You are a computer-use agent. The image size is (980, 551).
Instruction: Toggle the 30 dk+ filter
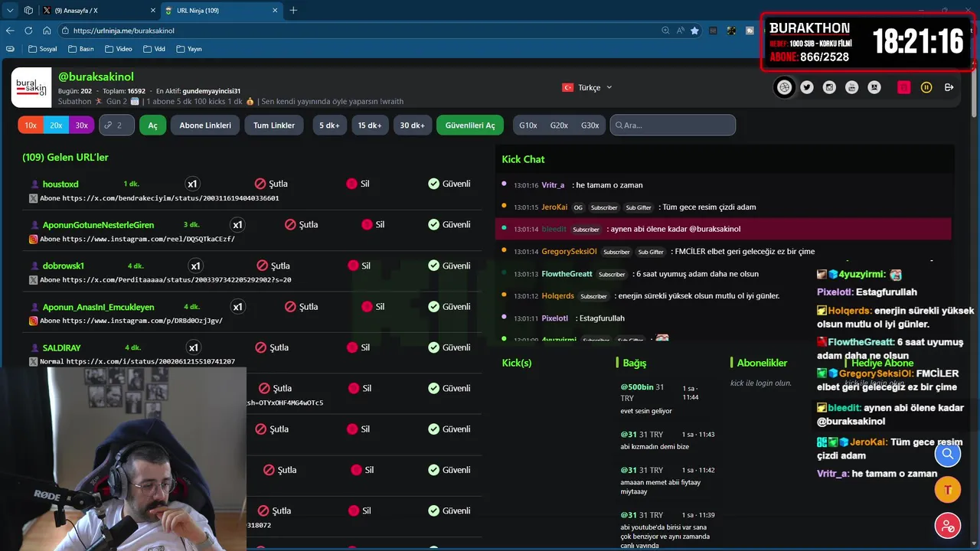pyautogui.click(x=412, y=125)
